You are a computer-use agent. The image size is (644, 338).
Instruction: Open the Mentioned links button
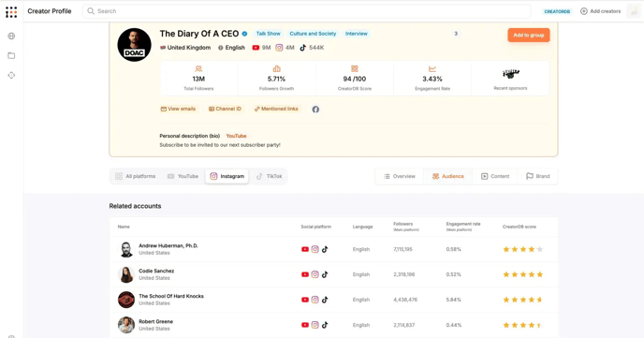[x=276, y=109]
